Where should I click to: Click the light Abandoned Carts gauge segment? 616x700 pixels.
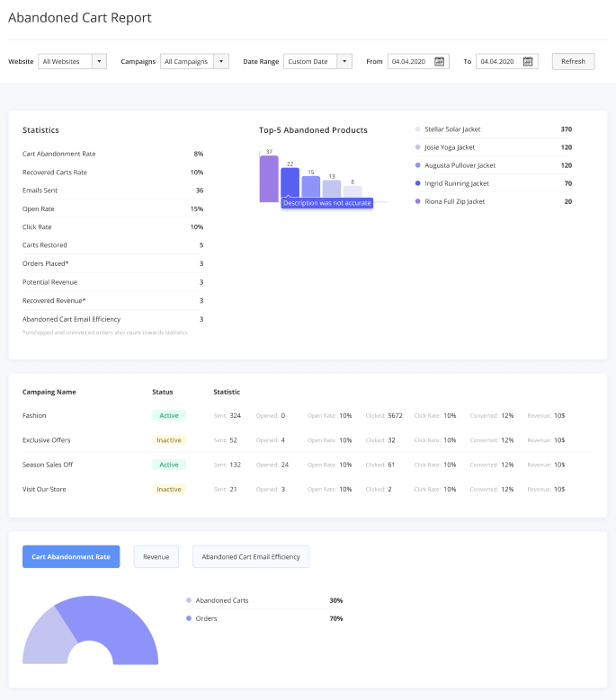tap(49, 636)
